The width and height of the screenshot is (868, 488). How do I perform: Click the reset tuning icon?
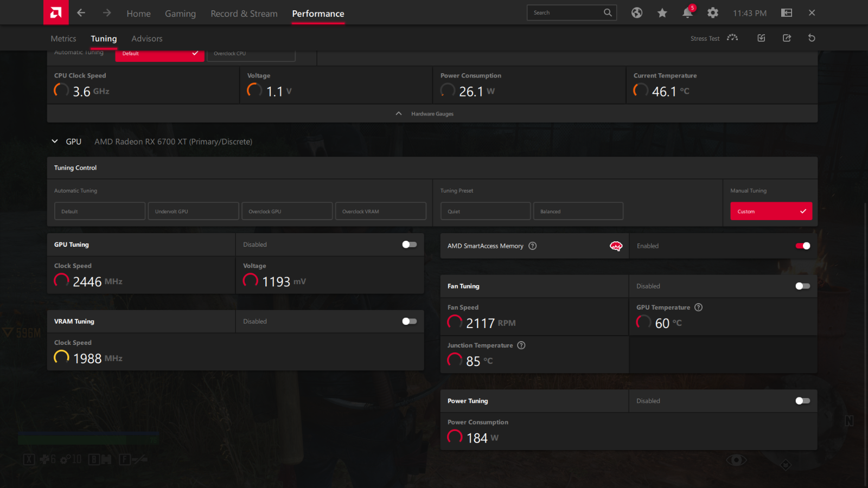click(x=812, y=38)
